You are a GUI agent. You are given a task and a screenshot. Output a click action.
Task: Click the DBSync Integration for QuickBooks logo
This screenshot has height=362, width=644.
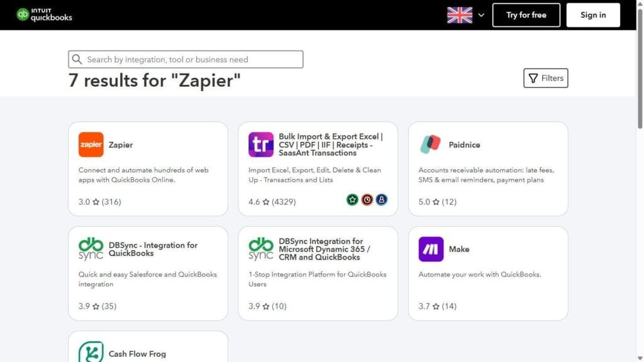(91, 249)
